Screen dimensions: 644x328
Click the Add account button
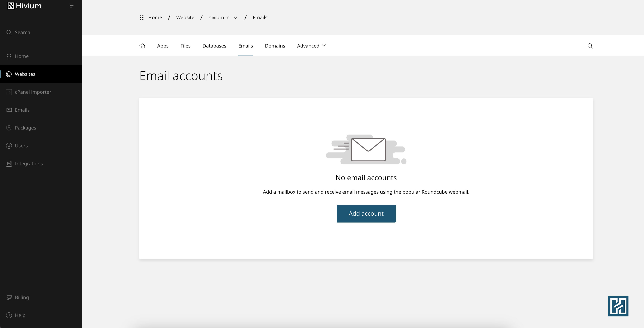pos(366,213)
